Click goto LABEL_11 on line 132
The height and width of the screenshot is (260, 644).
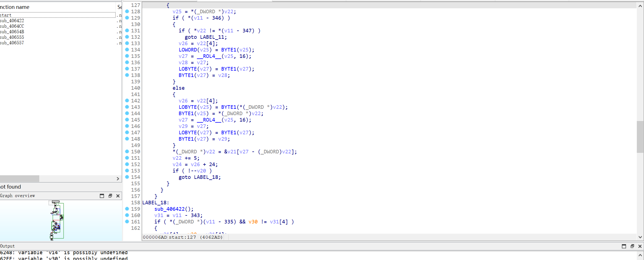pyautogui.click(x=206, y=37)
